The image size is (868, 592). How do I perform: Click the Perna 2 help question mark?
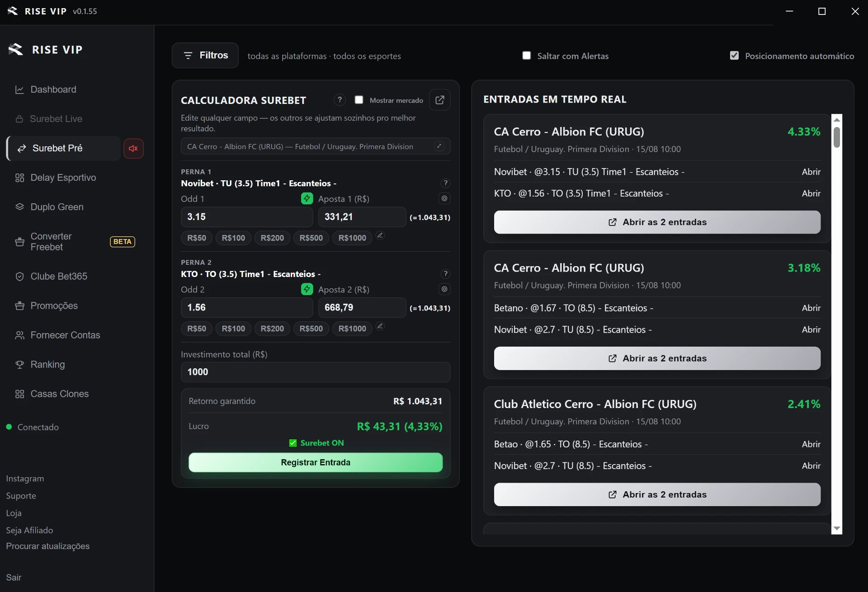(445, 274)
